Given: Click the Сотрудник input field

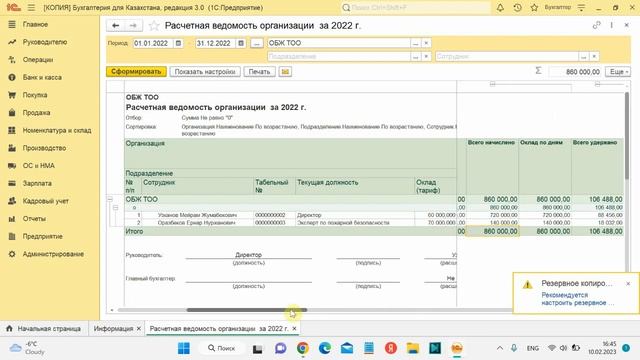Looking at the screenshot, I should pos(507,57).
